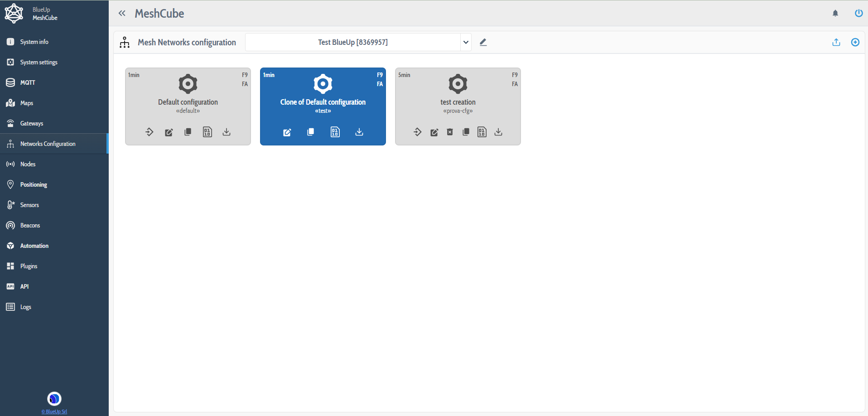
Task: Duplicate the Clone of Default configuration
Action: point(311,132)
